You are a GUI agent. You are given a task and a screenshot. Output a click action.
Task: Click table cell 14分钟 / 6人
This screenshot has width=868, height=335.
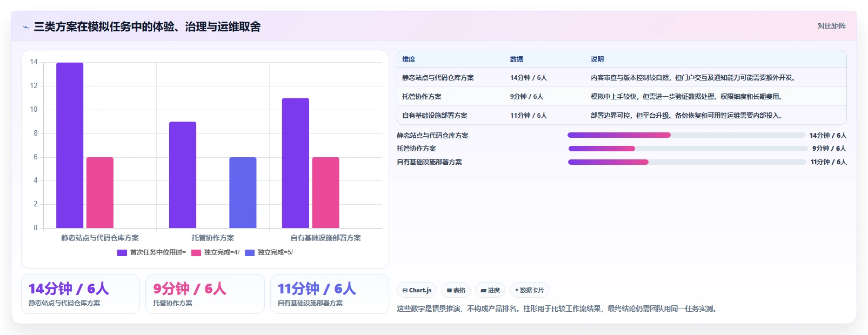pos(529,78)
